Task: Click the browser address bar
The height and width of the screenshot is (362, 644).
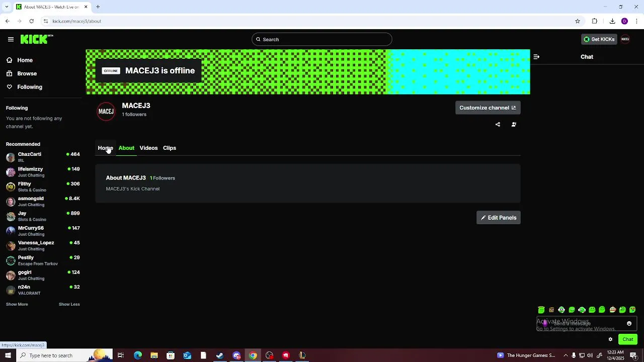Action: click(x=307, y=21)
